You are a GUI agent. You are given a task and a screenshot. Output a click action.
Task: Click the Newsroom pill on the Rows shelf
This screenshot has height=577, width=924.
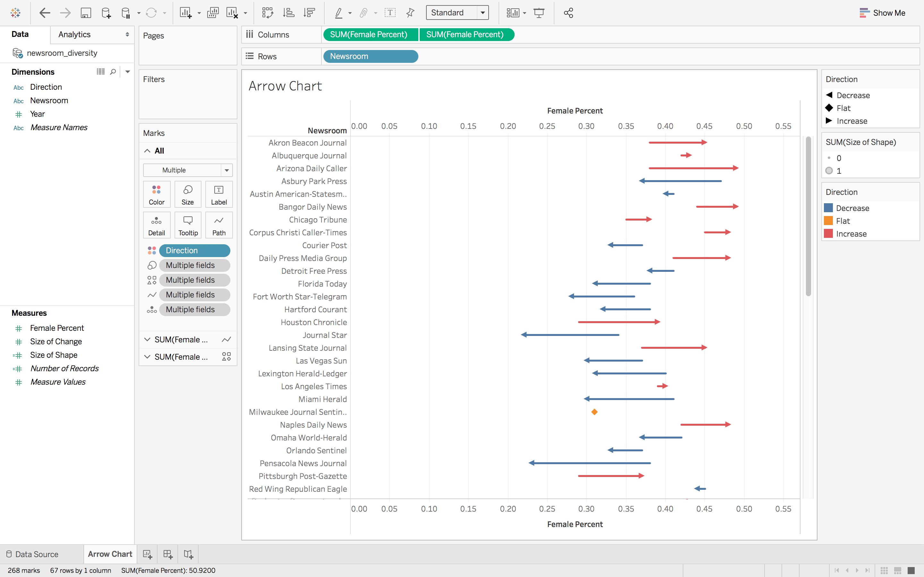coord(370,56)
